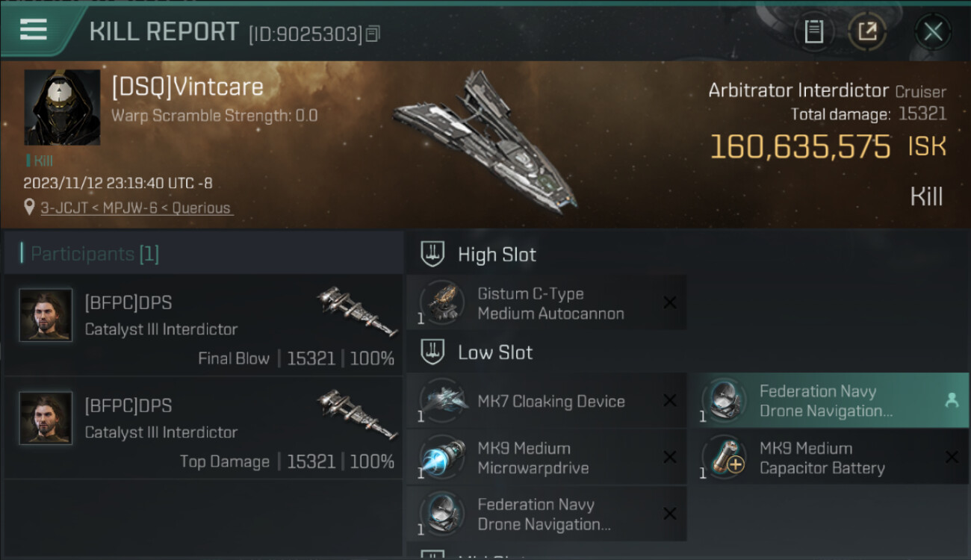Select the Final Blow Catalyst III ship icon
Image resolution: width=971 pixels, height=560 pixels.
356,309
